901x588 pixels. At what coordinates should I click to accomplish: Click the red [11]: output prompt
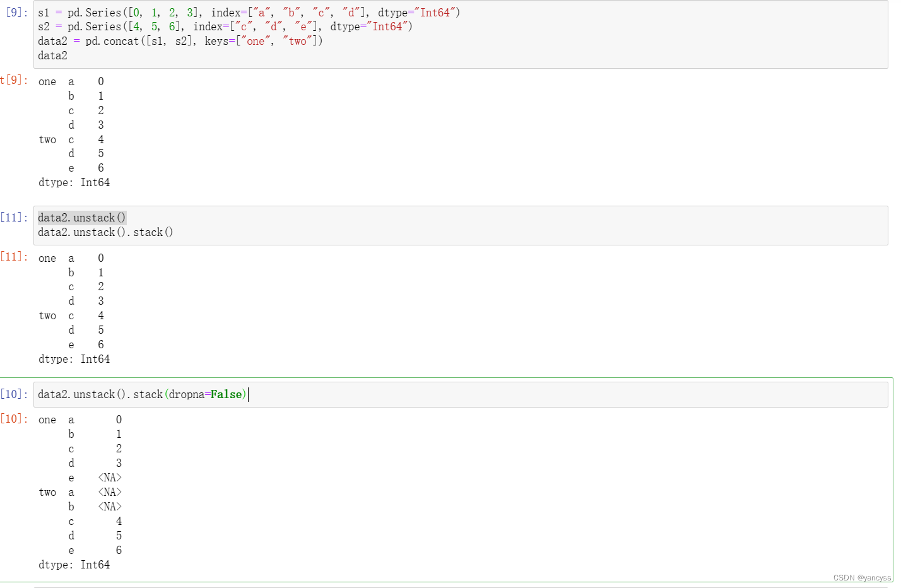[15, 257]
